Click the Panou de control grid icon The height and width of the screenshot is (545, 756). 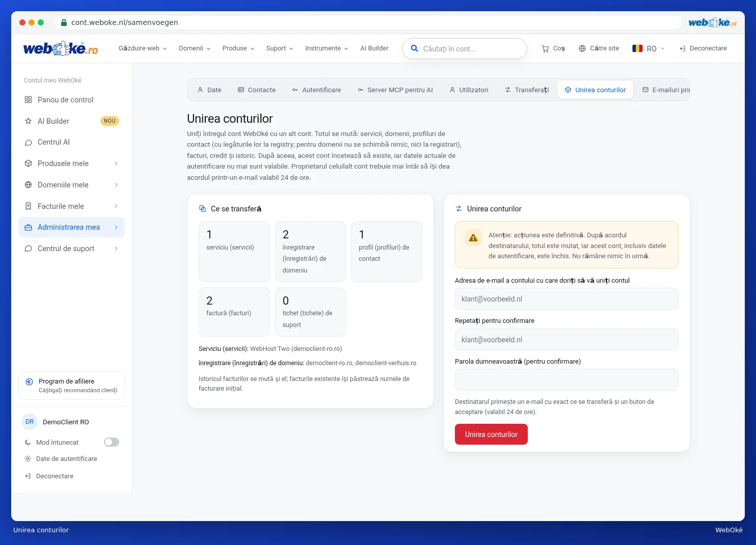(29, 100)
